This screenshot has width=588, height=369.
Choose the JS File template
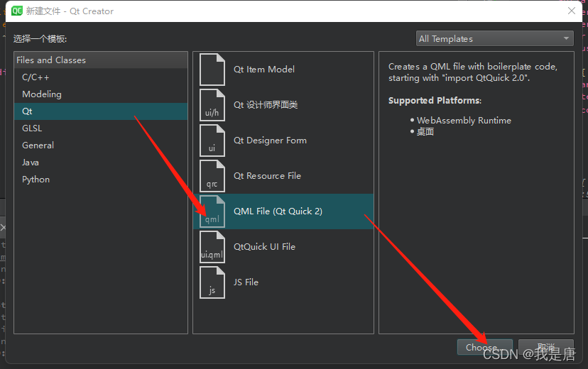(283, 282)
